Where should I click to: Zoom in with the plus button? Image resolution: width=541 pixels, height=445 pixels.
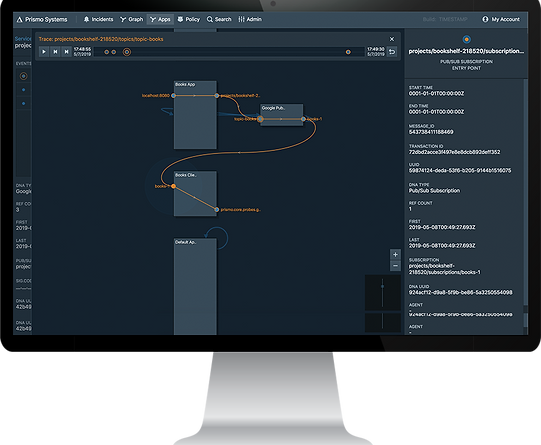[x=395, y=255]
